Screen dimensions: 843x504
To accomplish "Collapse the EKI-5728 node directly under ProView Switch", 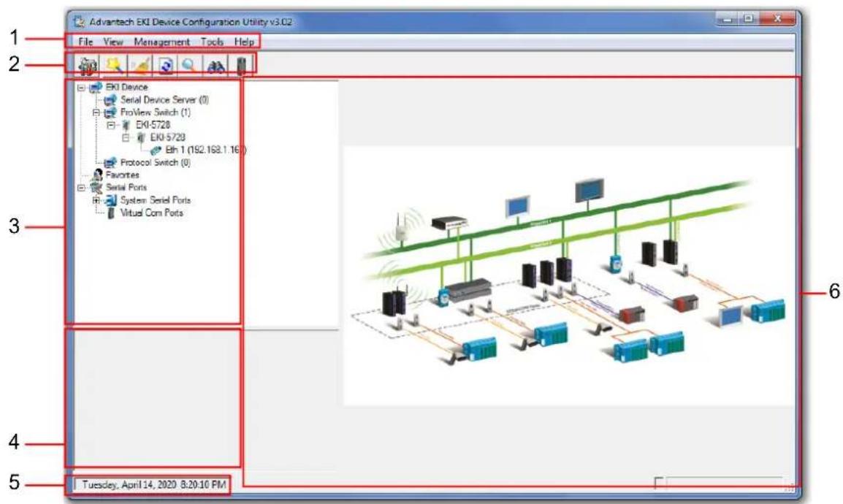I will coord(111,125).
